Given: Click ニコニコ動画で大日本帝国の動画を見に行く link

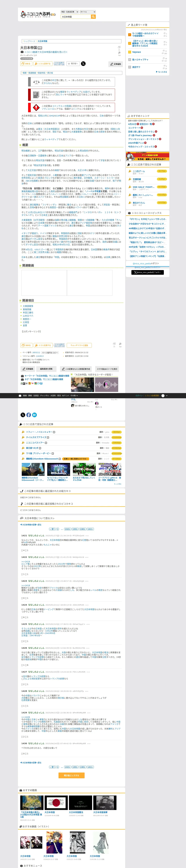Looking at the screenshot, I should pyautogui.click(x=46, y=52).
